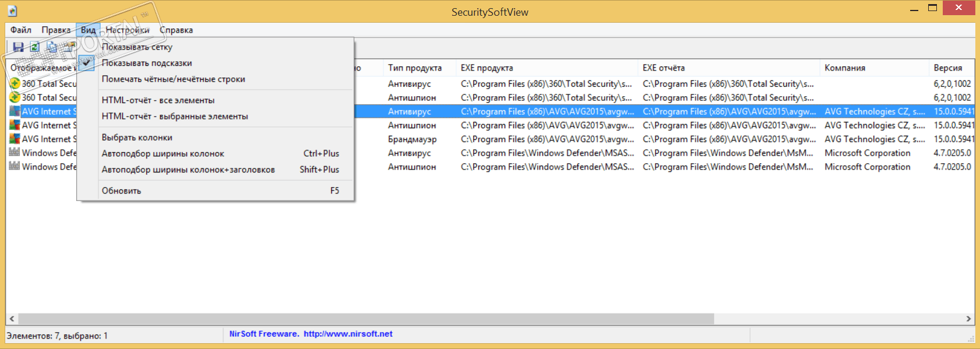Click the Save (floppy disk) toolbar icon
Screen dimensions: 980x349
click(x=18, y=47)
